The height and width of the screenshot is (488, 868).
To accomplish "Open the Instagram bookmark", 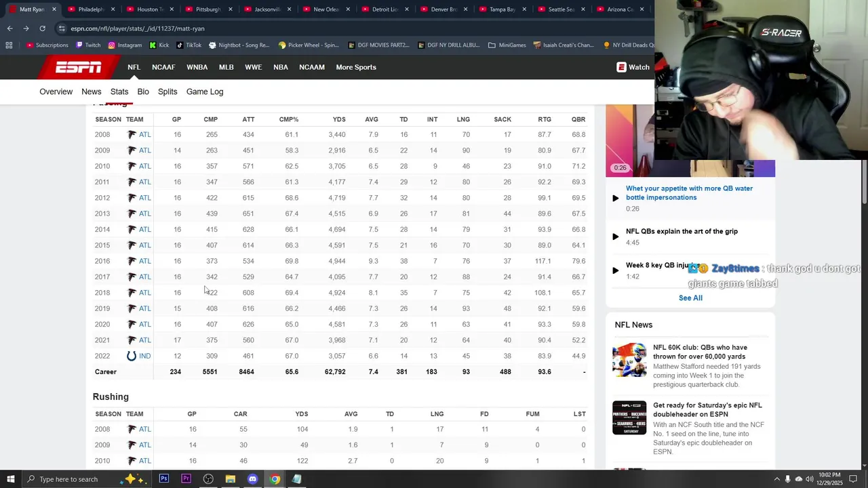I will [x=125, y=45].
